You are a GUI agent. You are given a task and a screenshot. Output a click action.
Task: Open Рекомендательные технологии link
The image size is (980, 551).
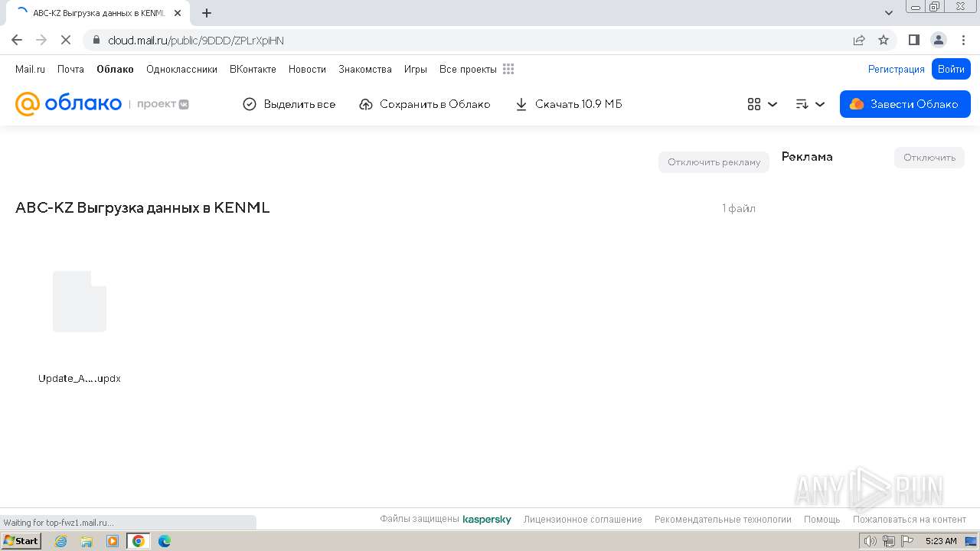point(723,519)
